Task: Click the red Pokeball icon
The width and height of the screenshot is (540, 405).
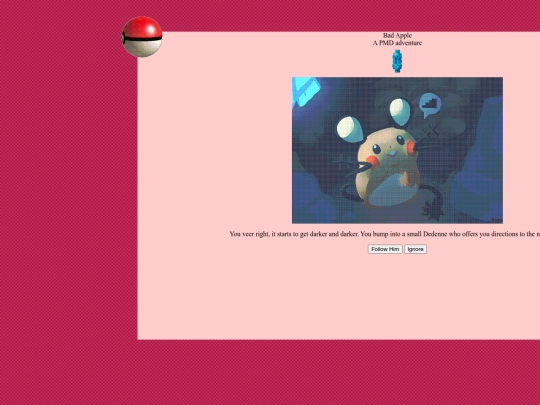Action: tap(142, 37)
